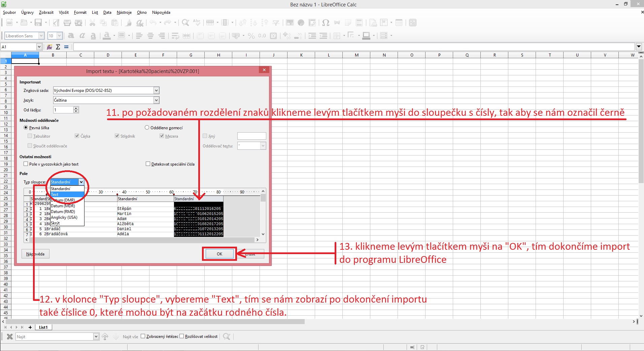Viewport: 644px width, 351px height.
Task: Toggle the Čárka checkbox
Action: click(x=77, y=136)
